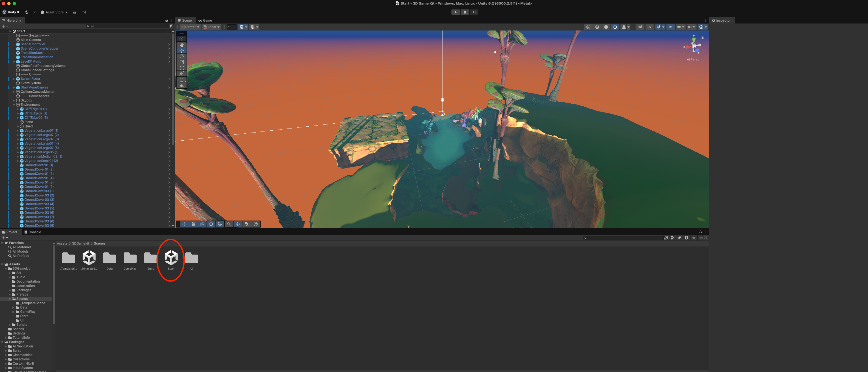Open the Center pivot mode dropdown
The height and width of the screenshot is (372, 868).
pos(190,27)
